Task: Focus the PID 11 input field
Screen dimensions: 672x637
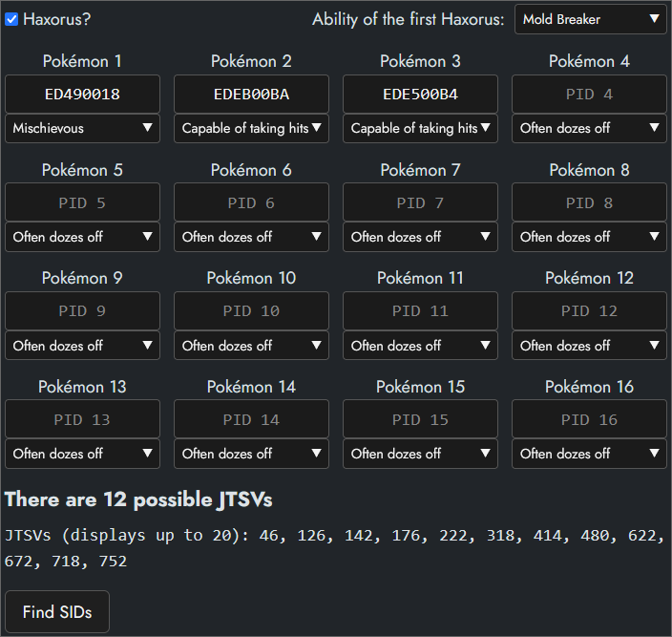Action: tap(420, 311)
